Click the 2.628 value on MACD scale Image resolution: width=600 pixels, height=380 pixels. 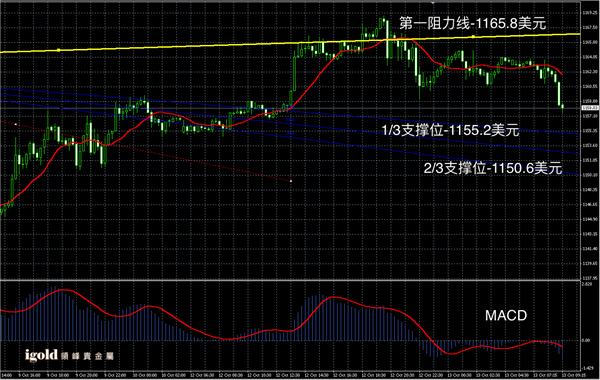tap(587, 285)
